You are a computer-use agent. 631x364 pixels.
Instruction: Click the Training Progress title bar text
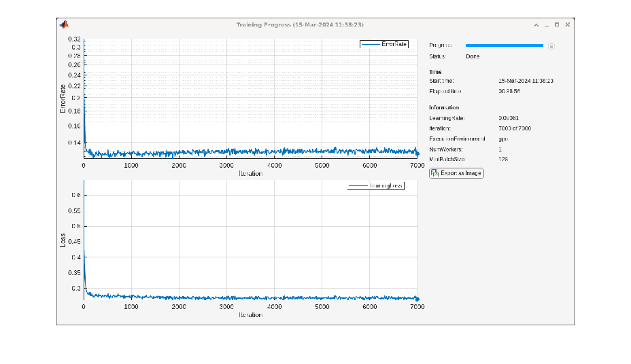point(300,24)
